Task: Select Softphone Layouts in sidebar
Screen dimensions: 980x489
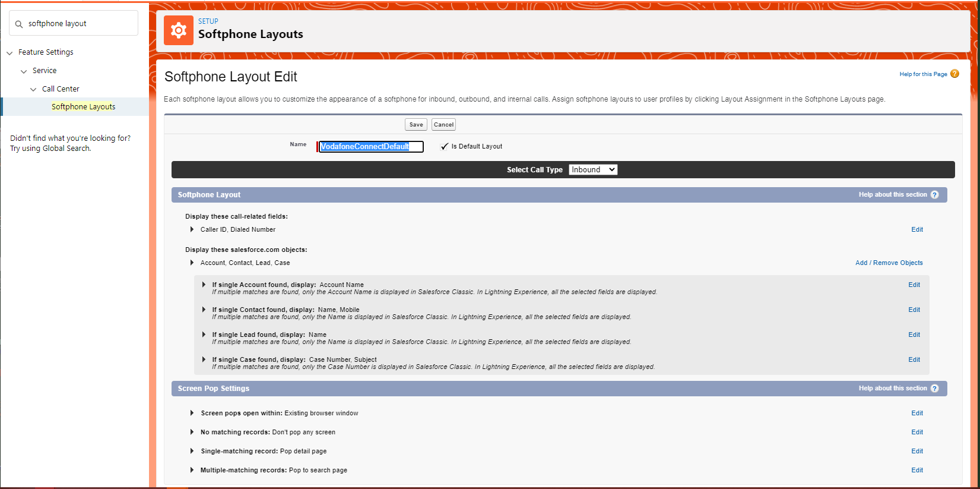Action: pyautogui.click(x=83, y=107)
